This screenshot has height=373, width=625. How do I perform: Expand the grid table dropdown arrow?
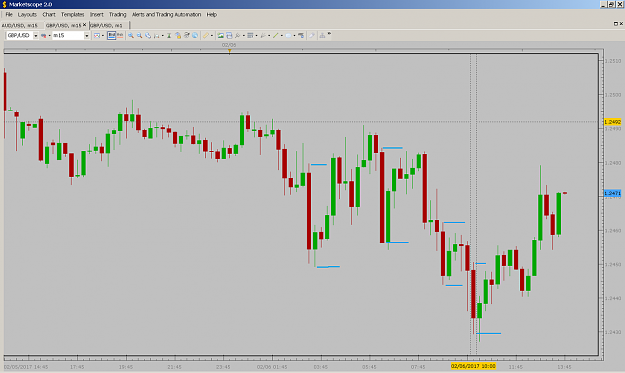[x=256, y=35]
